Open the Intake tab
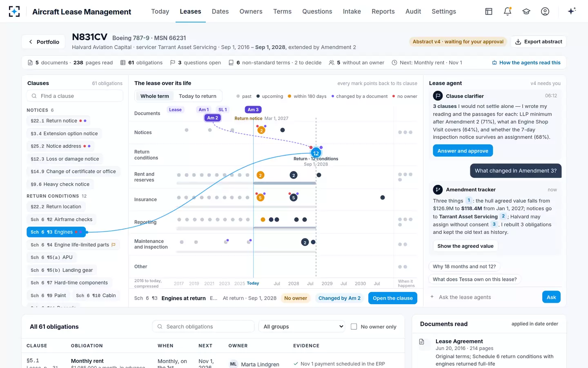 click(352, 11)
